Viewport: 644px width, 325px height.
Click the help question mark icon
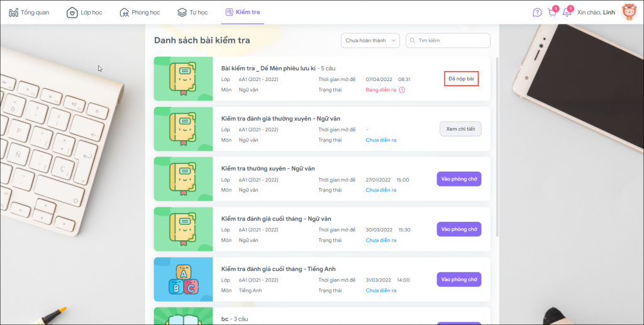537,13
